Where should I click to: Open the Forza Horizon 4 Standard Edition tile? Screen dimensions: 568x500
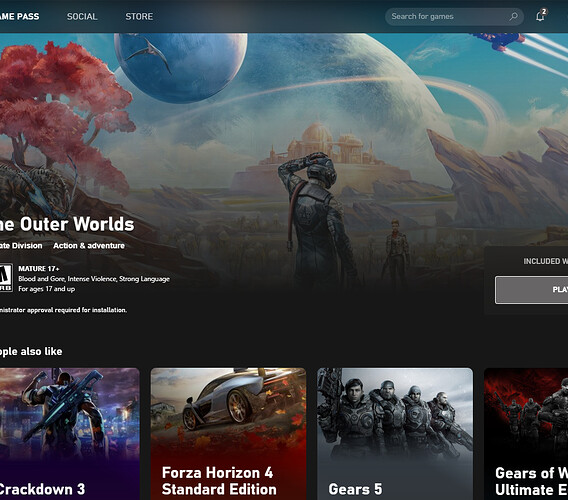click(228, 434)
